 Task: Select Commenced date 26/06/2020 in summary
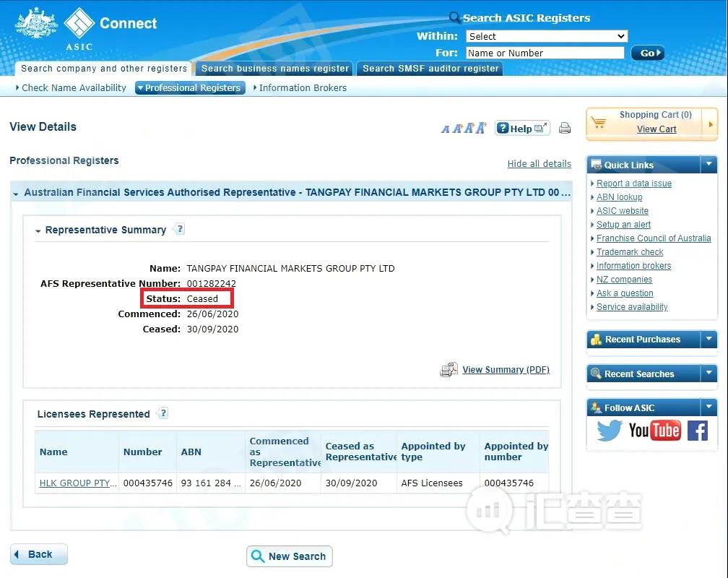click(212, 314)
